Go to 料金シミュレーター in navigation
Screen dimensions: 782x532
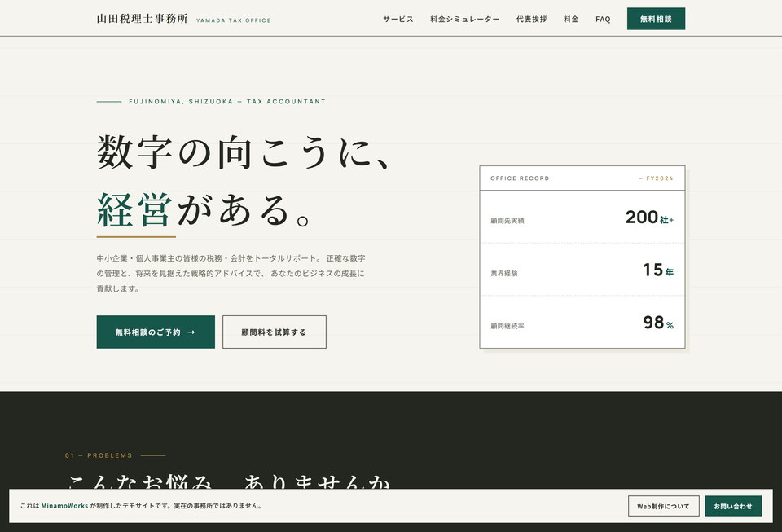pos(464,19)
